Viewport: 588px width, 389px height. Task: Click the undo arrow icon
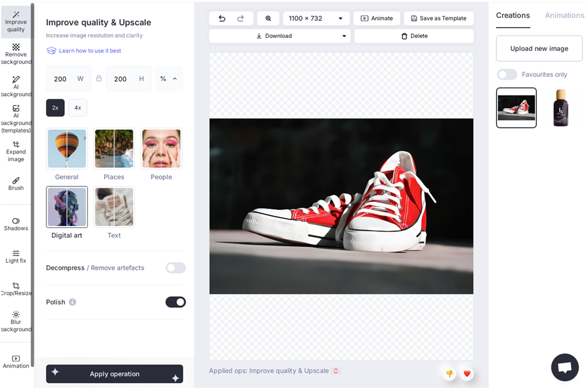pos(222,19)
